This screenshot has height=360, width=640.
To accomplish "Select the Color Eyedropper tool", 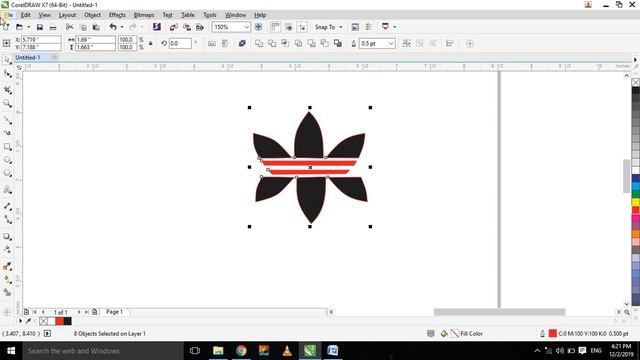I will tap(7, 266).
